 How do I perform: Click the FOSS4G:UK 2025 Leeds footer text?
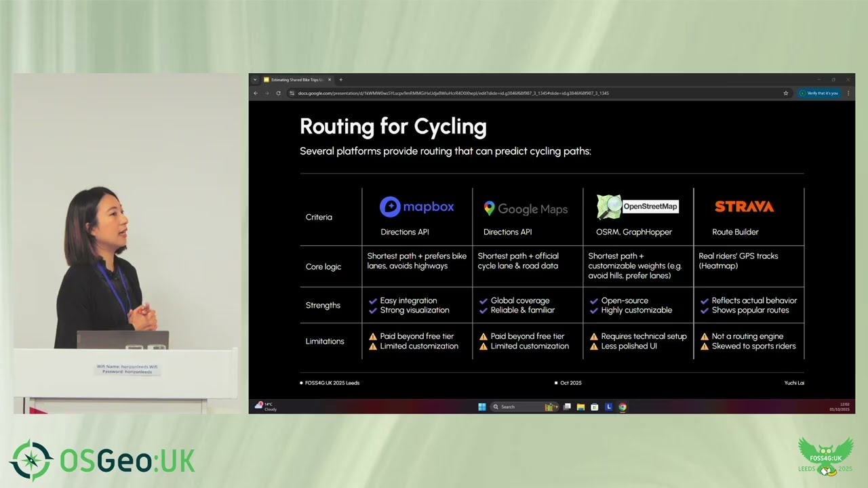332,383
